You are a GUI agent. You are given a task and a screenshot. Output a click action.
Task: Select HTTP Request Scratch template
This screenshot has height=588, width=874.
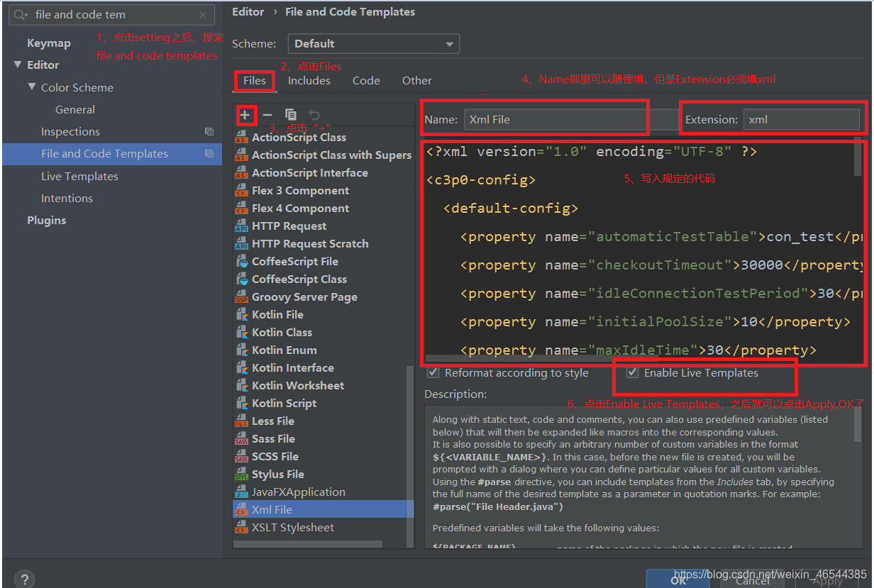(x=323, y=243)
